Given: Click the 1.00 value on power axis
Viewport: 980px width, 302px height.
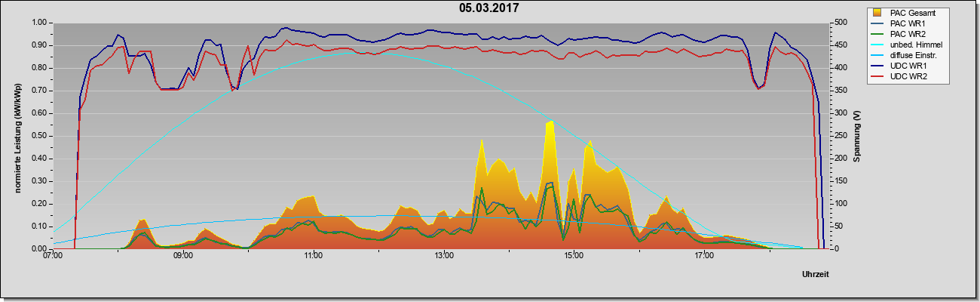Looking at the screenshot, I should 38,23.
